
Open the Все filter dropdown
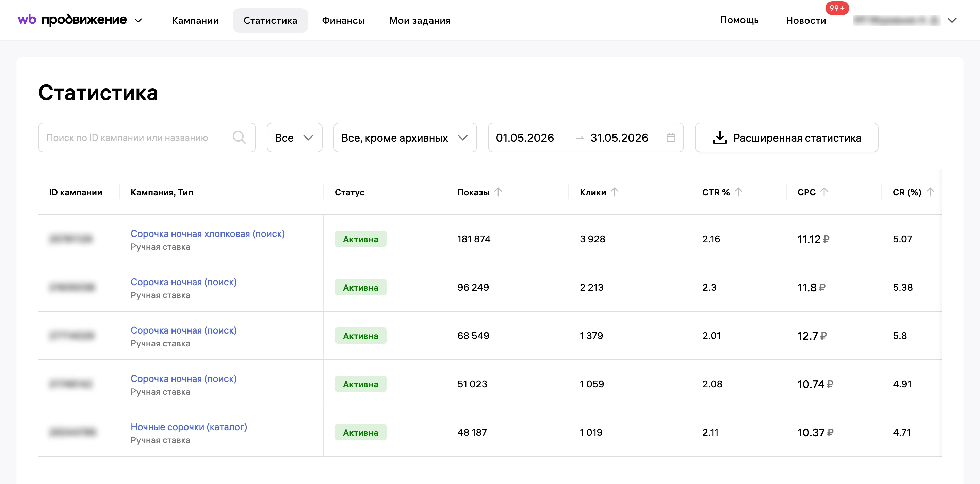coord(294,138)
